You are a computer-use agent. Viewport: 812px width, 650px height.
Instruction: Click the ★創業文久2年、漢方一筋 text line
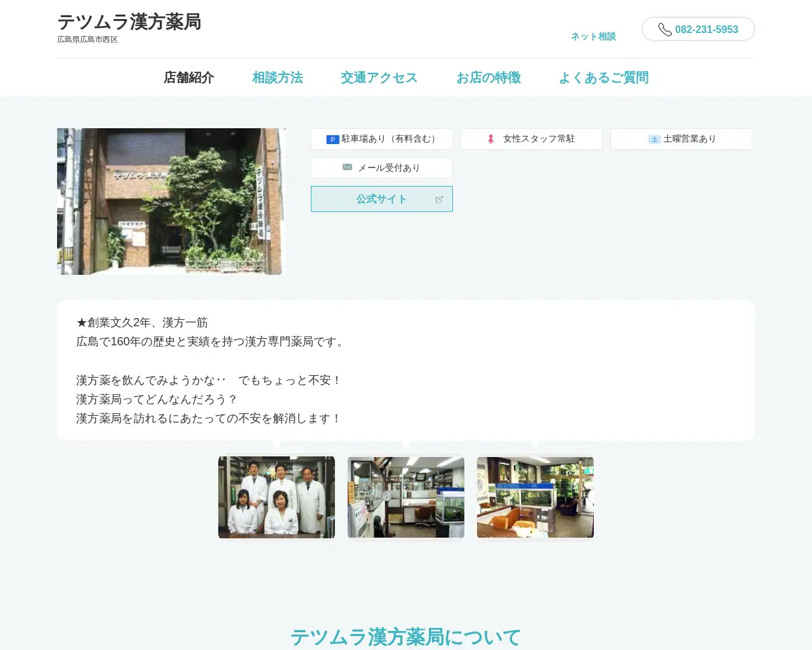point(142,322)
